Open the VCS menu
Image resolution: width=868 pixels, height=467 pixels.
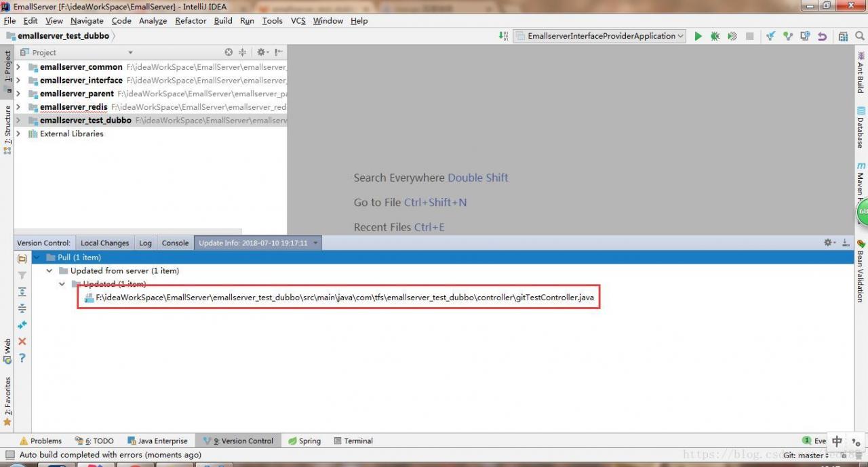298,20
